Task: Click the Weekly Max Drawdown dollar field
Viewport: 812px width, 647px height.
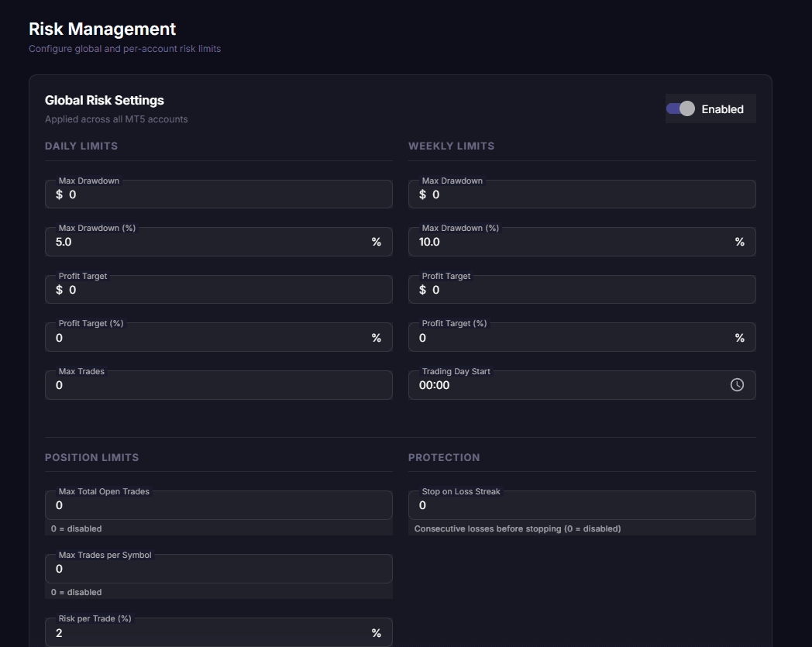Action: point(589,194)
